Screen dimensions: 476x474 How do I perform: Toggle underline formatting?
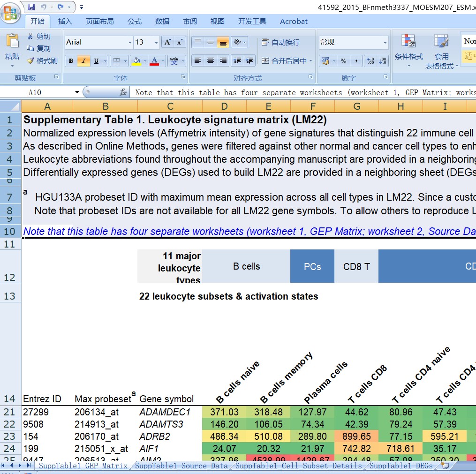[x=96, y=60]
